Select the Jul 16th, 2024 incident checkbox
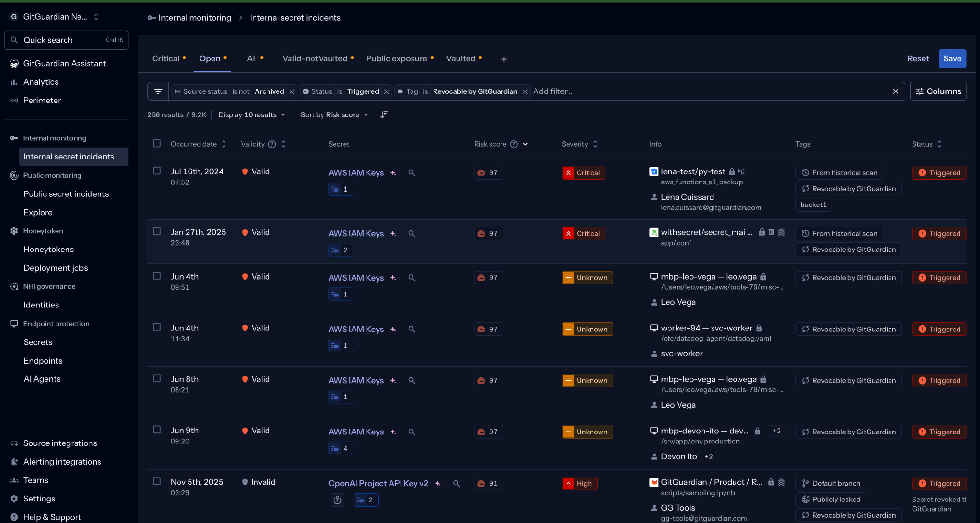The width and height of the screenshot is (980, 523). [156, 171]
